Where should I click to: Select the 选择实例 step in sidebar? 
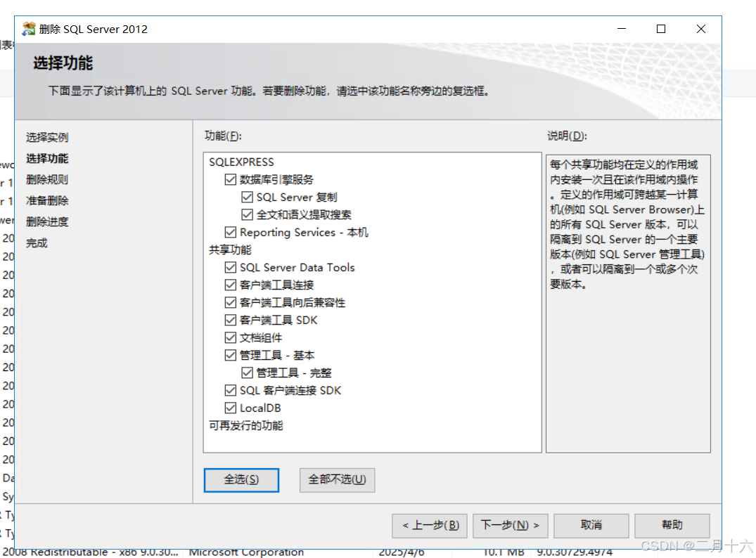pos(47,137)
